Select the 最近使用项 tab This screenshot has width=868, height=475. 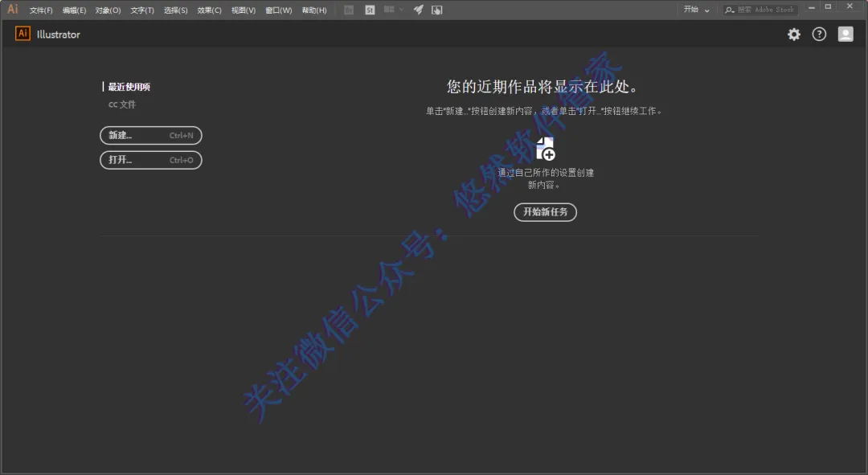coord(129,87)
